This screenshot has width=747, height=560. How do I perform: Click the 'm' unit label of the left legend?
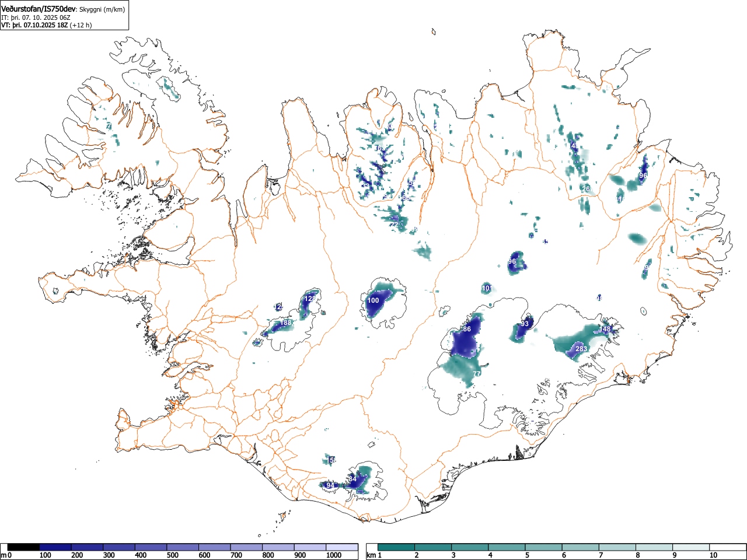[x=4, y=555]
